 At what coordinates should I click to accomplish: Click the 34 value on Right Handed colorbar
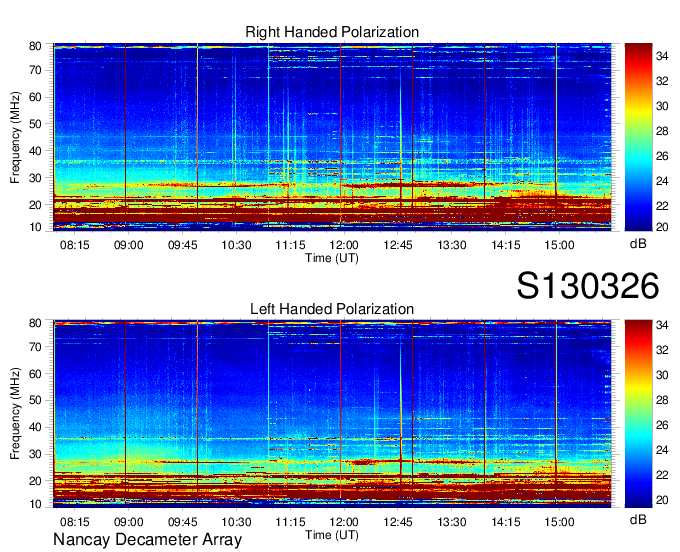(x=662, y=56)
